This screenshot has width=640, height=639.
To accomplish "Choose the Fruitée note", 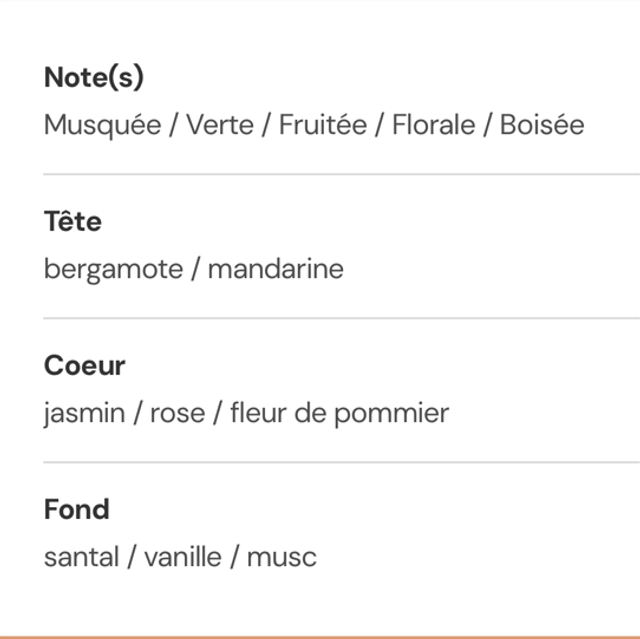I will (x=322, y=125).
